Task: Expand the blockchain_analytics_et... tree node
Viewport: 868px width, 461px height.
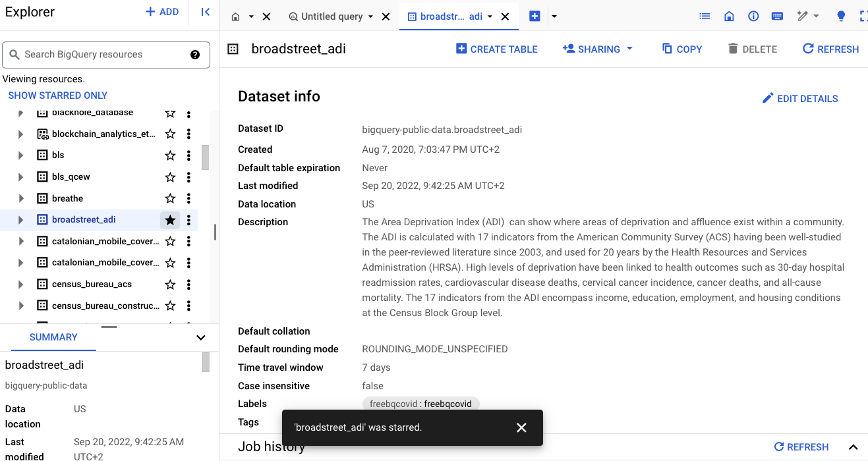Action: pyautogui.click(x=20, y=134)
